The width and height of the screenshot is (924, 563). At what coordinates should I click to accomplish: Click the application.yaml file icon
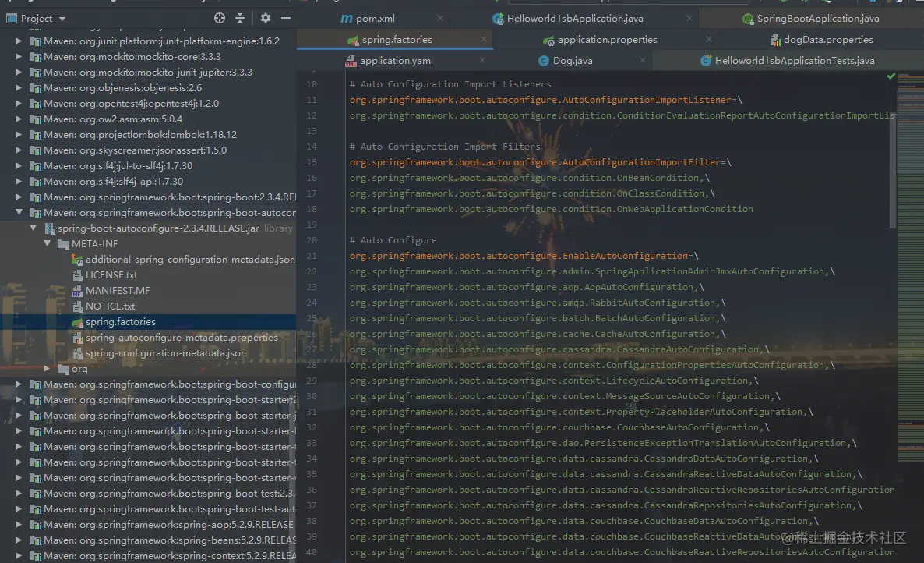(x=351, y=61)
